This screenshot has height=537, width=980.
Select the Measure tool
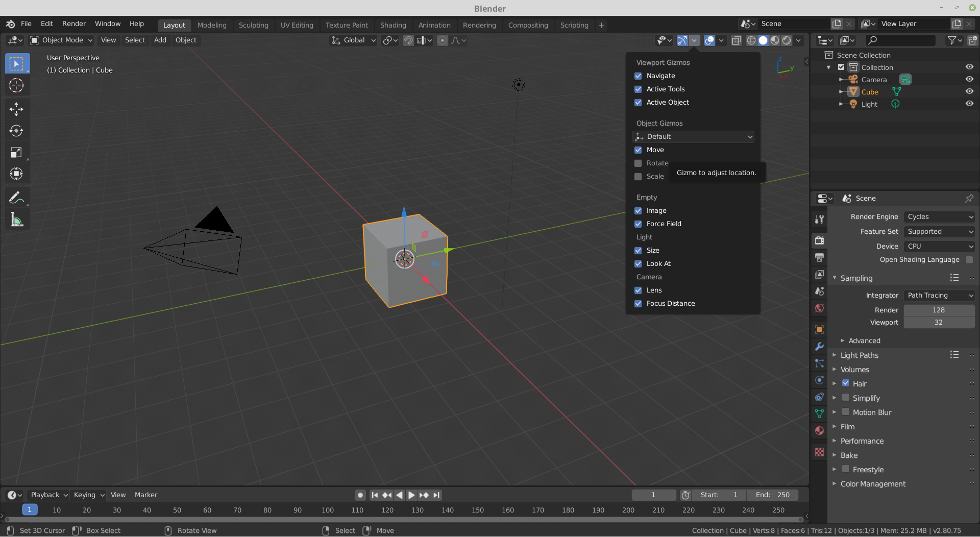point(16,219)
